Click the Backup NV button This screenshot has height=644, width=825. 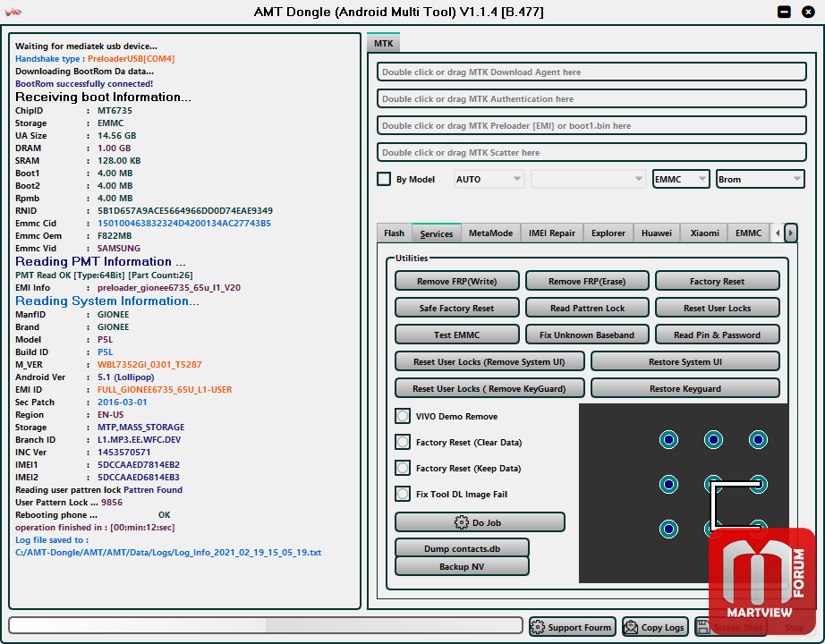click(462, 566)
